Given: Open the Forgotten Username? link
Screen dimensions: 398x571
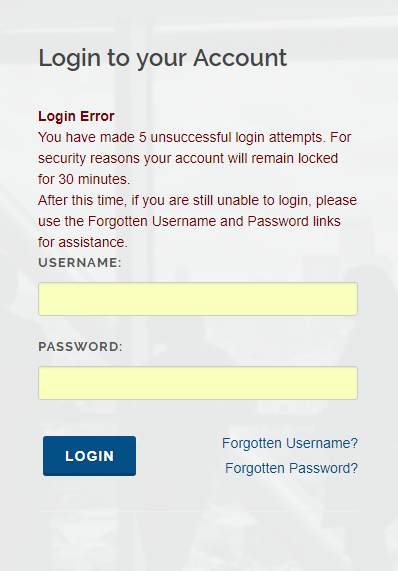Looking at the screenshot, I should tap(290, 443).
